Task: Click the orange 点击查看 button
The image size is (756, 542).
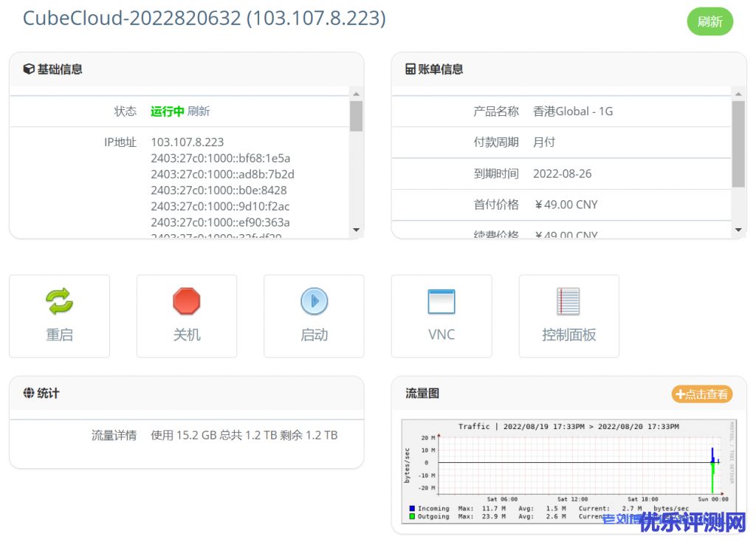Action: [x=702, y=394]
